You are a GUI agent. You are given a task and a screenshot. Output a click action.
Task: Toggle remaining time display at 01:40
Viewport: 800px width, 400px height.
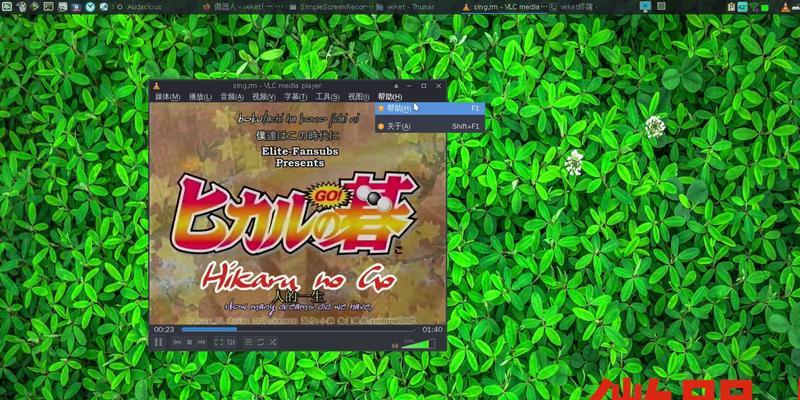tap(432, 330)
